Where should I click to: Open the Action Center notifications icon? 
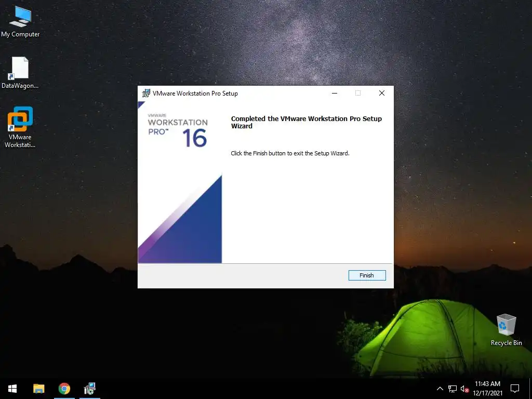click(x=515, y=389)
